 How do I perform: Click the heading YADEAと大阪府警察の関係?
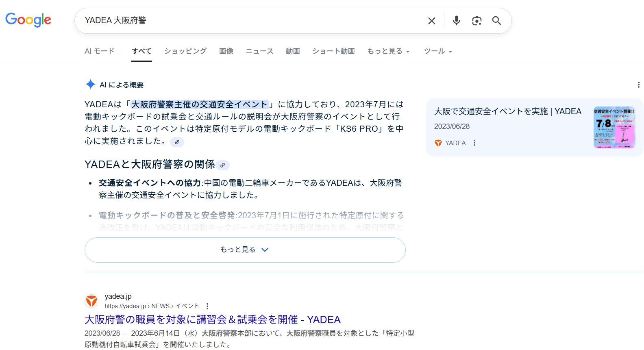[x=150, y=164]
